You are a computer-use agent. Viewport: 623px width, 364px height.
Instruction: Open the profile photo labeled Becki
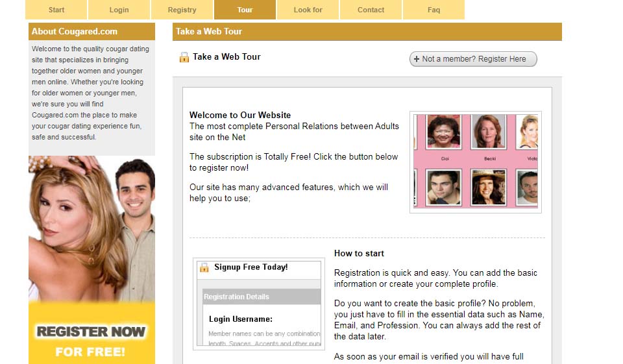(488, 132)
